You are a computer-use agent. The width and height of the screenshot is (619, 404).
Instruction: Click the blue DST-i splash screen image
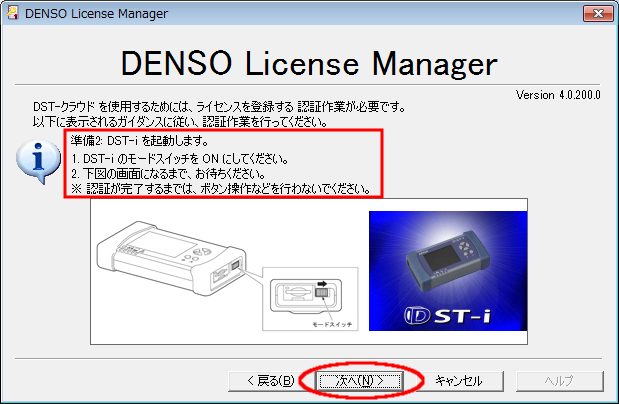pos(448,271)
